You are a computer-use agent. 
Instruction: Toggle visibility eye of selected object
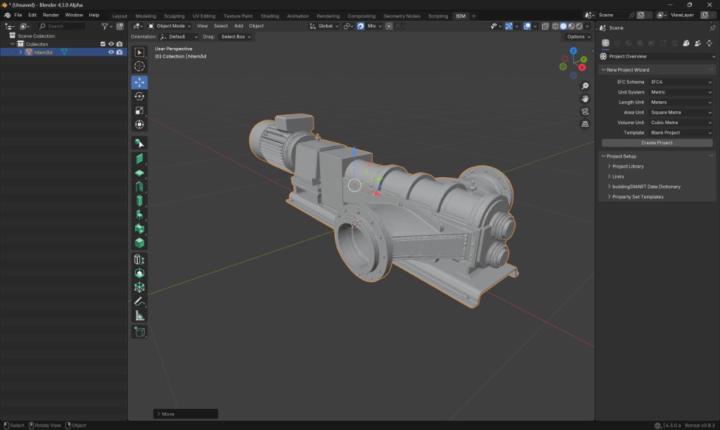tap(110, 52)
